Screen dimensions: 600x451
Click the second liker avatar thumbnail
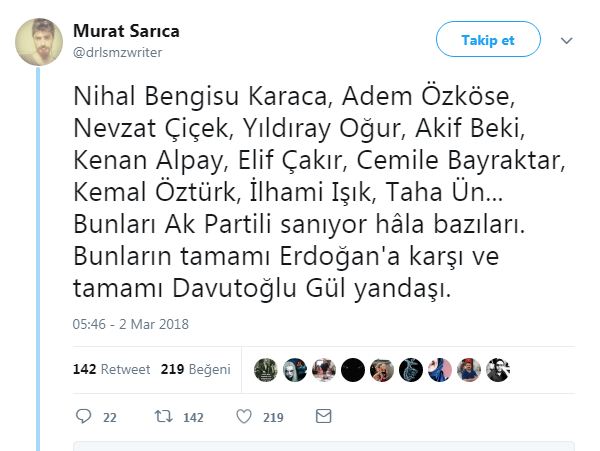pos(295,369)
